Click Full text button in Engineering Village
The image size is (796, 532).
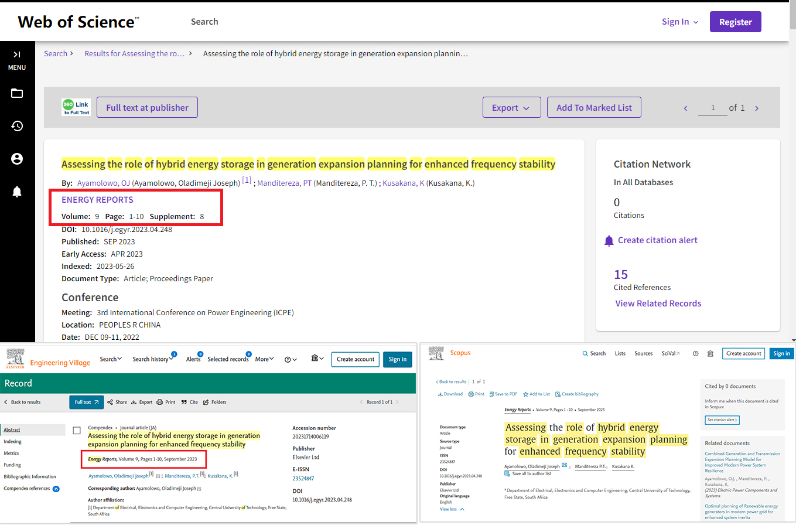pos(86,402)
